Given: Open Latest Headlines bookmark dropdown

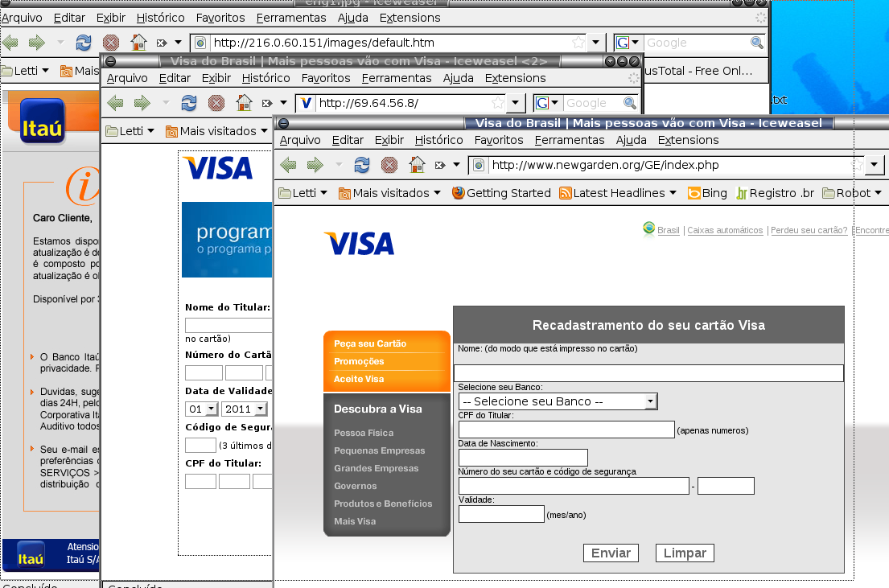Looking at the screenshot, I should [618, 193].
